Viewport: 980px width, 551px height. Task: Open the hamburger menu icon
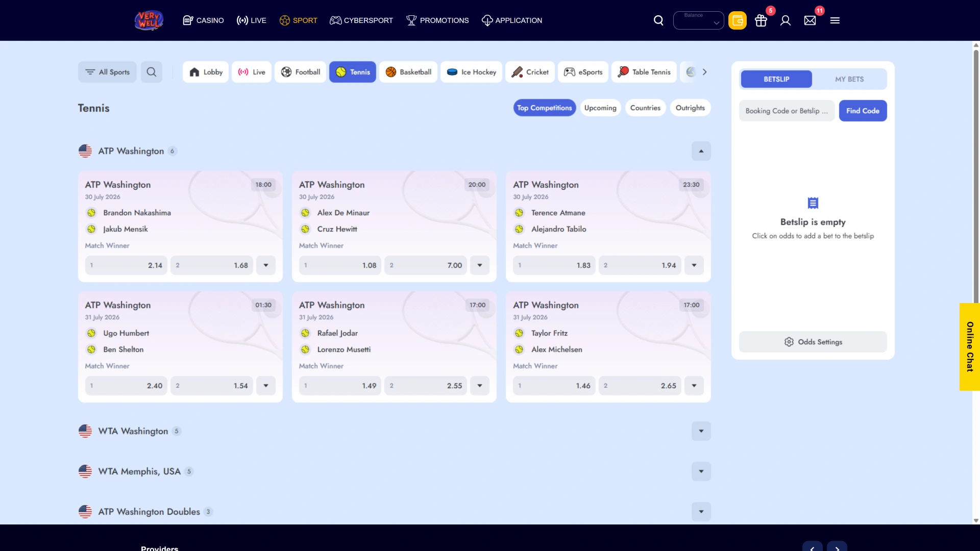pyautogui.click(x=835, y=20)
